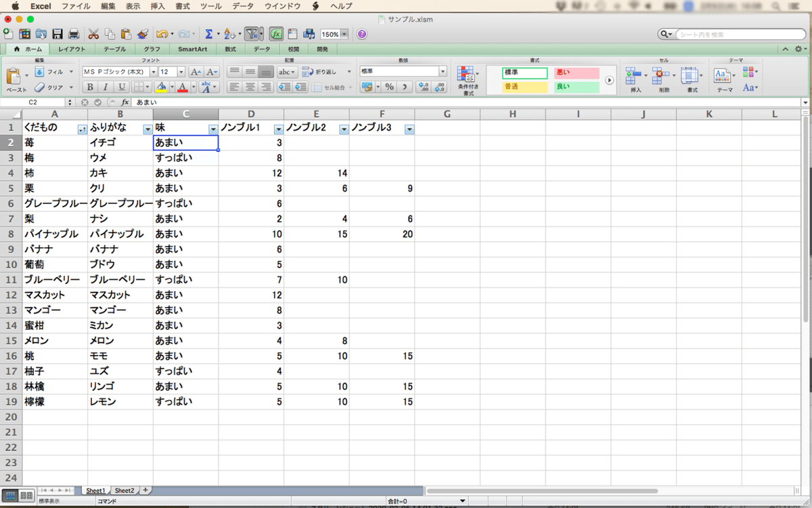Align text left horizontally
The image size is (812, 508).
[x=234, y=87]
